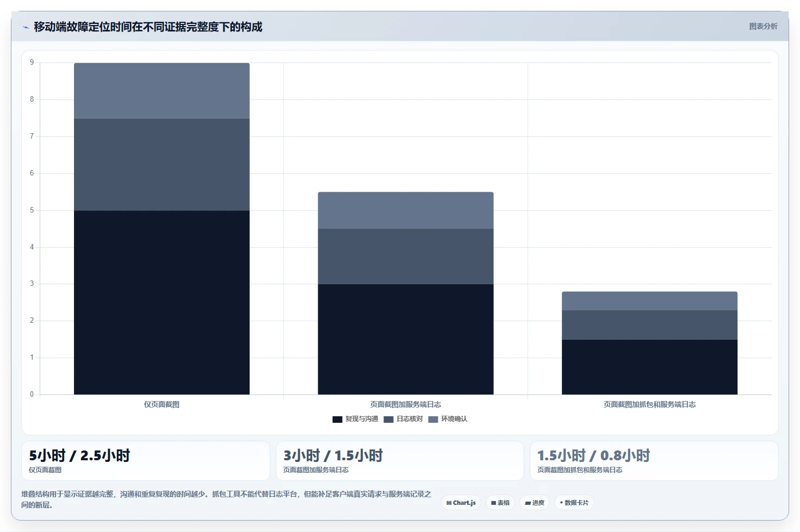Select the 进度 tag chip
This screenshot has height=532, width=800.
pyautogui.click(x=535, y=503)
